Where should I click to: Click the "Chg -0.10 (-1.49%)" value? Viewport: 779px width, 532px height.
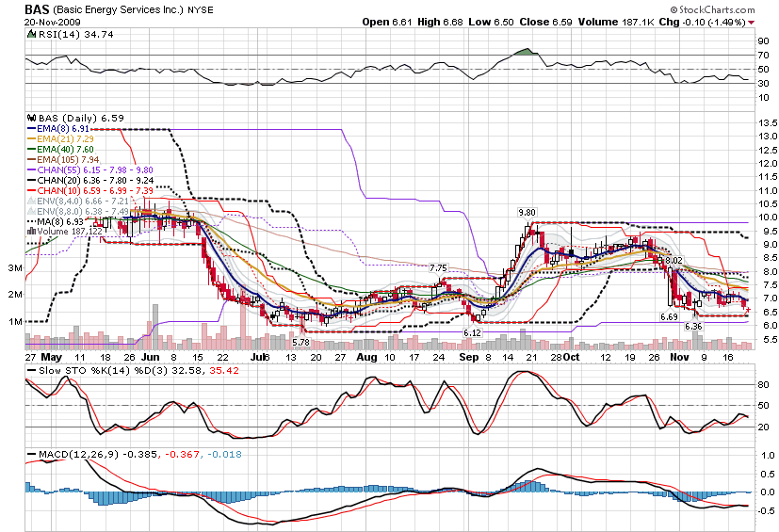click(x=702, y=22)
